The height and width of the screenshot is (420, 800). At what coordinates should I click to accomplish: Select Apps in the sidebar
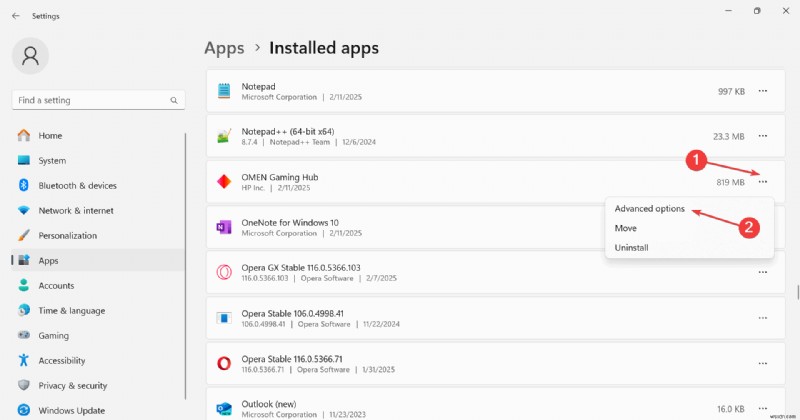98,261
